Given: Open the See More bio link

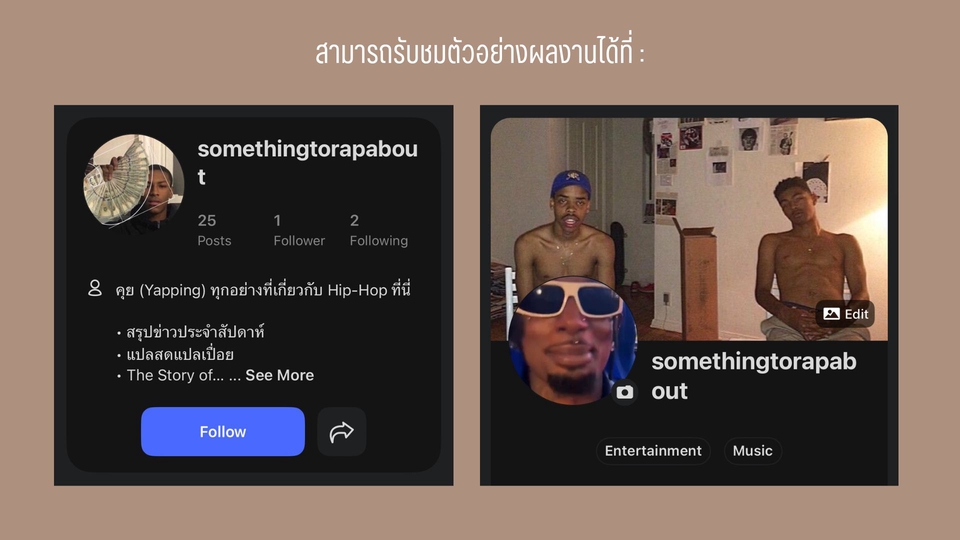Looking at the screenshot, I should (x=280, y=375).
